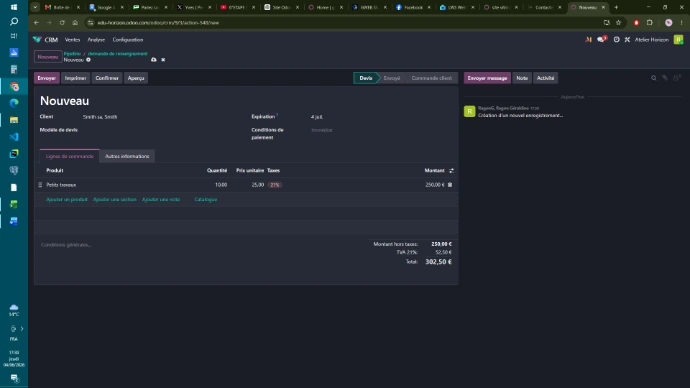Open the gear actions menu beside Nouveau
Image resolution: width=690 pixels, height=388 pixels.
pos(88,60)
